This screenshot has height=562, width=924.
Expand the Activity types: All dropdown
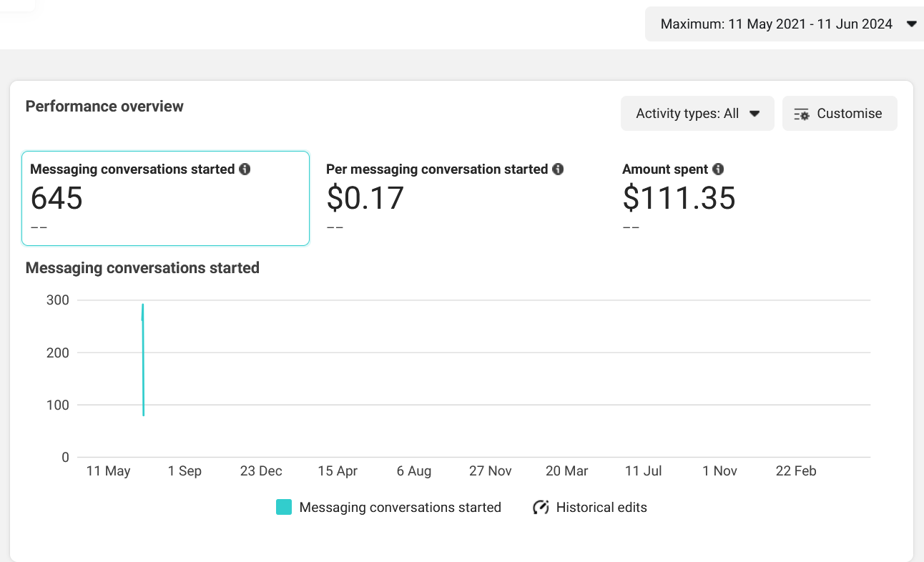pos(697,114)
